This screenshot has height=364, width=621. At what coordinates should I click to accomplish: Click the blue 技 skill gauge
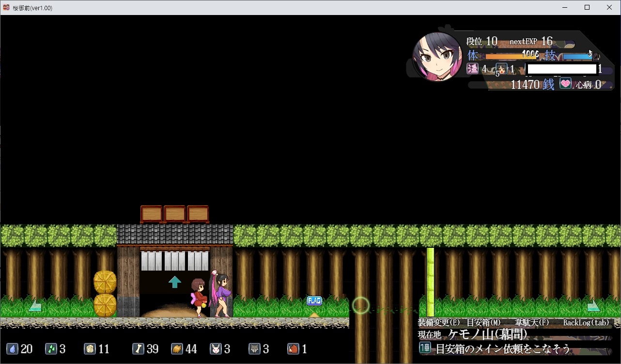(577, 56)
